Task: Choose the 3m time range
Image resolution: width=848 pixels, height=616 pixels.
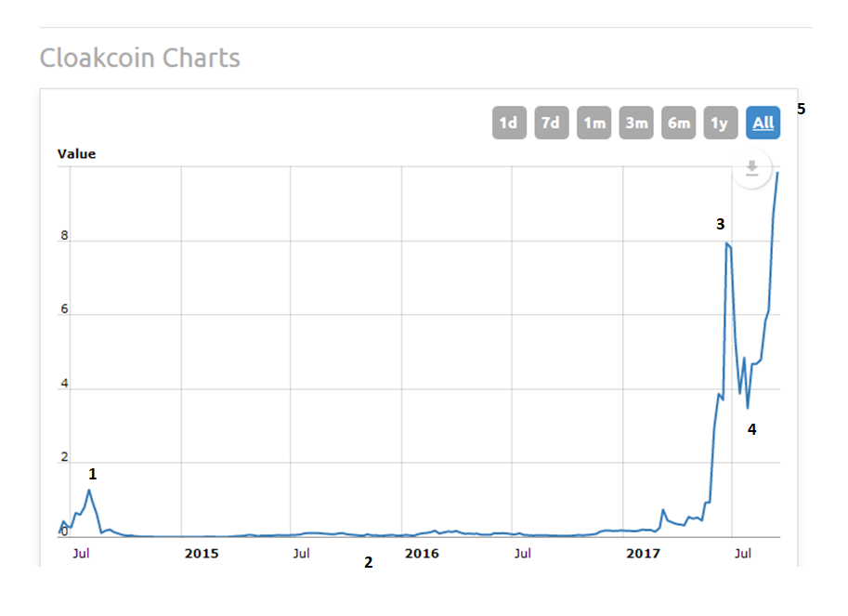Action: click(x=636, y=123)
